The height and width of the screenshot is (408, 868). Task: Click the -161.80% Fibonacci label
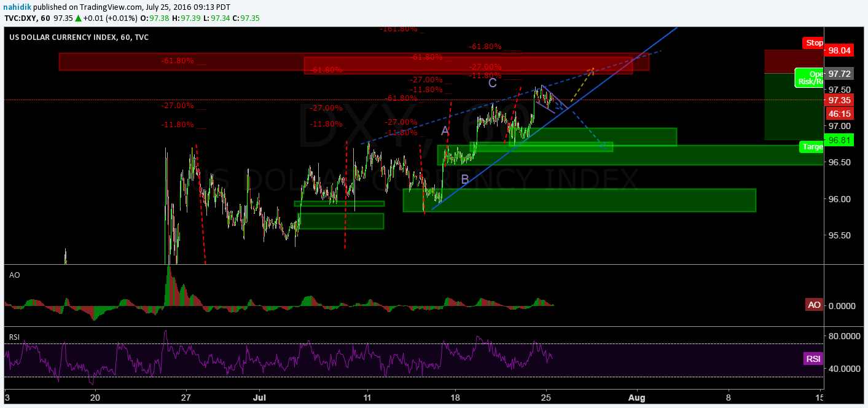click(399, 29)
